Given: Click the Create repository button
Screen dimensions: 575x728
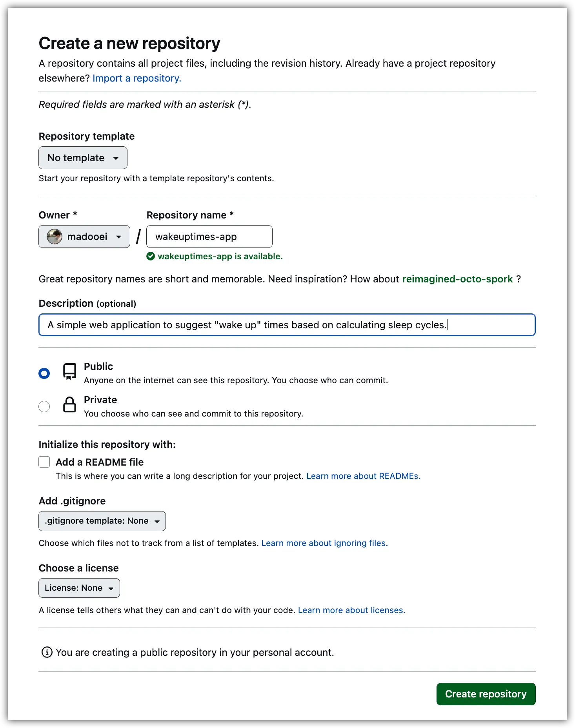Looking at the screenshot, I should click(x=486, y=694).
